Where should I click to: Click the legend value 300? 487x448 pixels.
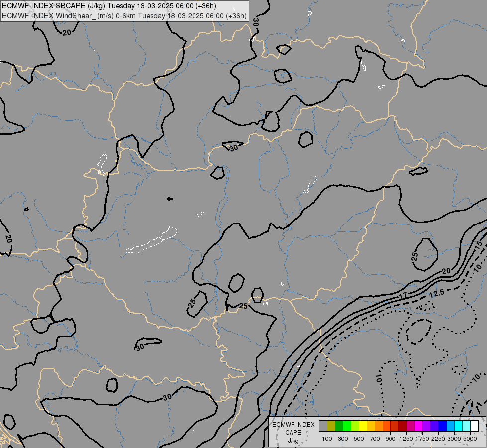343,439
